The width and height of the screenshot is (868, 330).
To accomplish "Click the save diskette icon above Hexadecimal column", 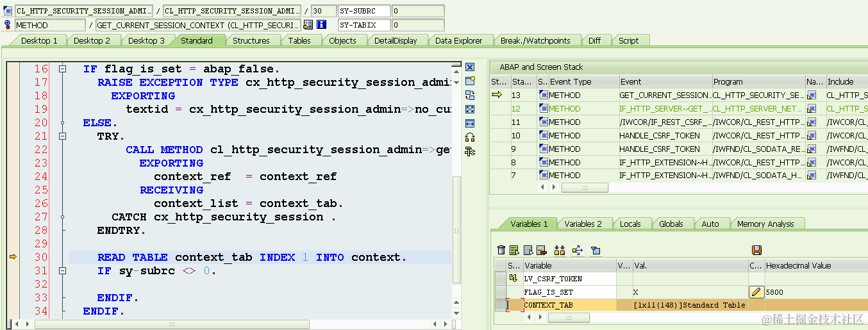I will tap(756, 250).
